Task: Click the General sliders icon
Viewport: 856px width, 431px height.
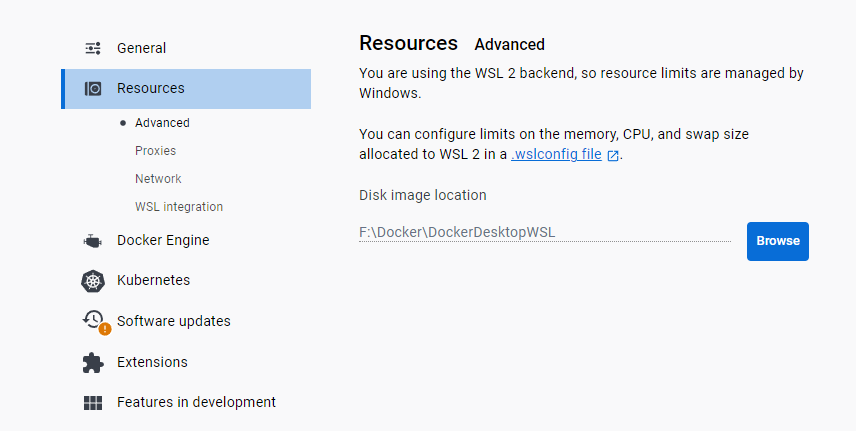Action: coord(93,48)
